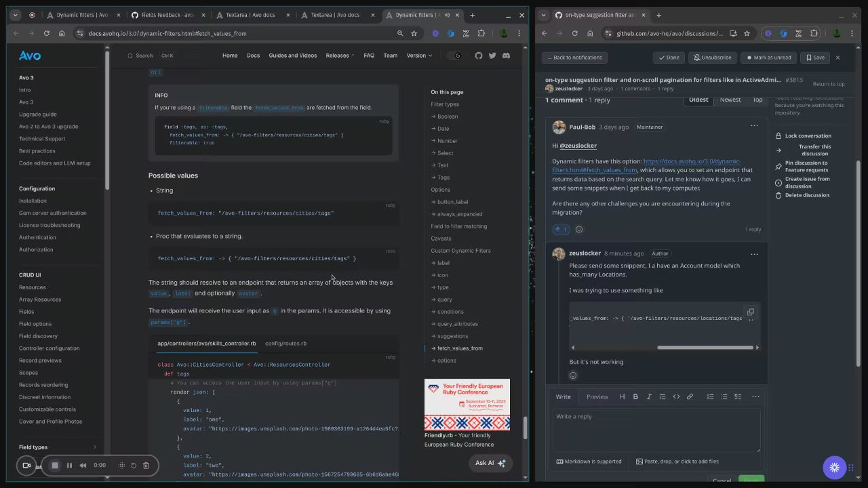868x488 pixels.
Task: Go to home page in left browser window
Action: point(62,33)
